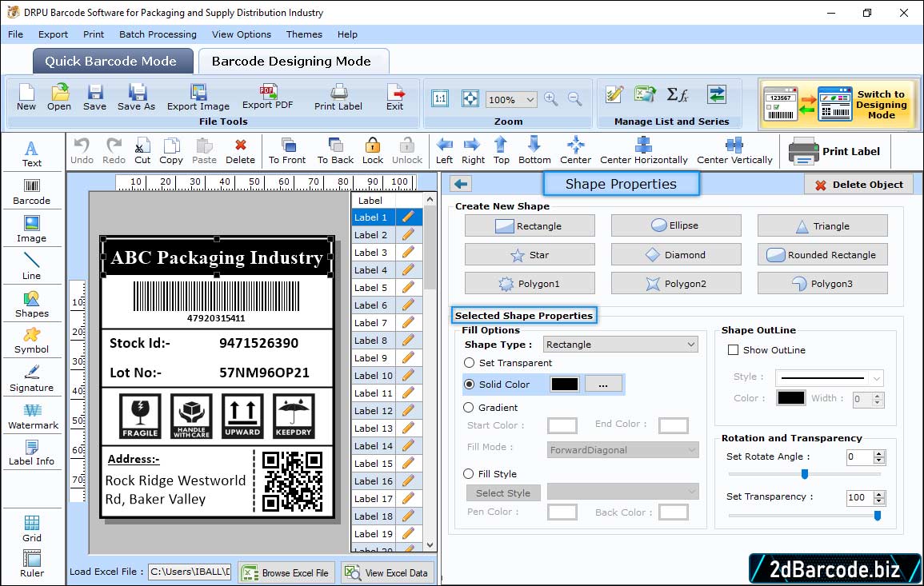Image resolution: width=924 pixels, height=586 pixels.
Task: Set zoom to actual size 1:1
Action: (x=440, y=98)
